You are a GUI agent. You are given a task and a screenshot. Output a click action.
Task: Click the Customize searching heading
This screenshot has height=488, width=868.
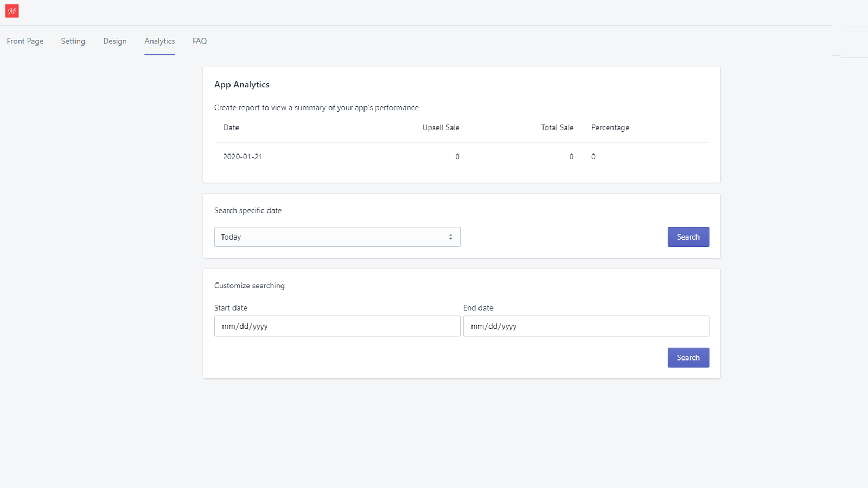click(249, 285)
